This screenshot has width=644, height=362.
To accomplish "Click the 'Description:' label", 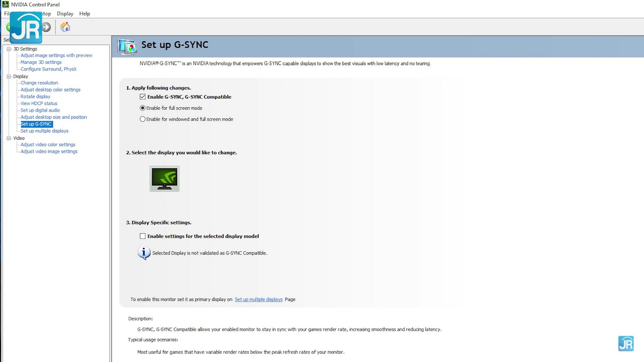I will click(x=140, y=319).
